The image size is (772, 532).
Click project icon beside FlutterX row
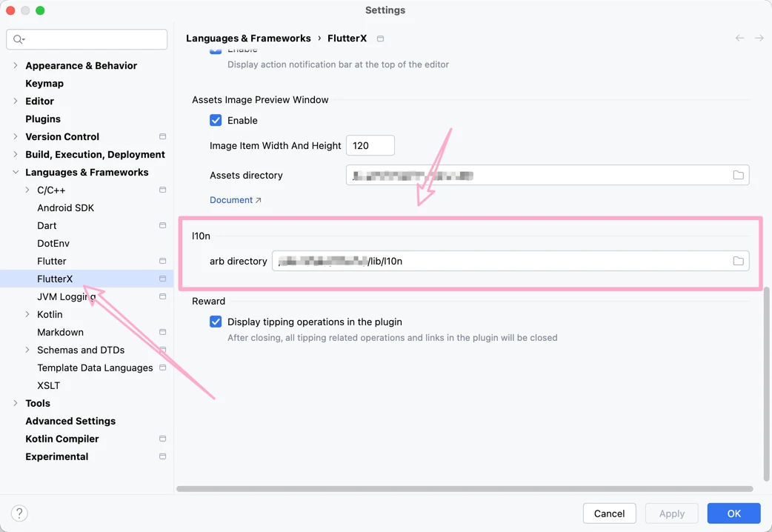[162, 279]
